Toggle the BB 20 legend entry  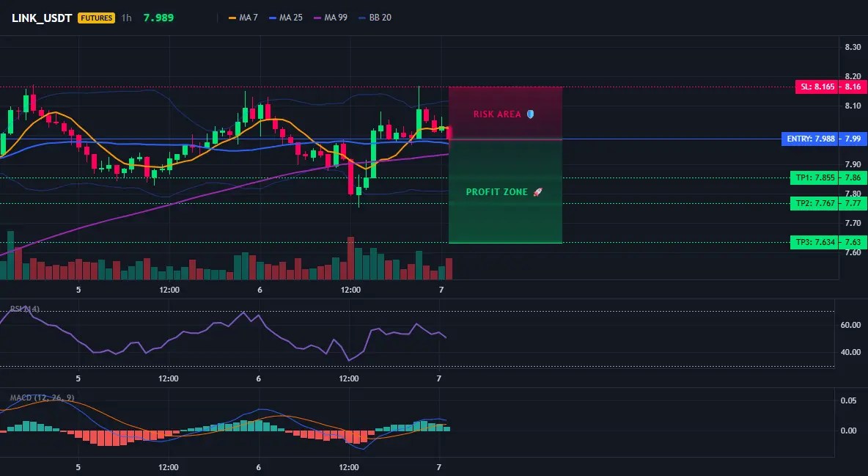point(375,18)
